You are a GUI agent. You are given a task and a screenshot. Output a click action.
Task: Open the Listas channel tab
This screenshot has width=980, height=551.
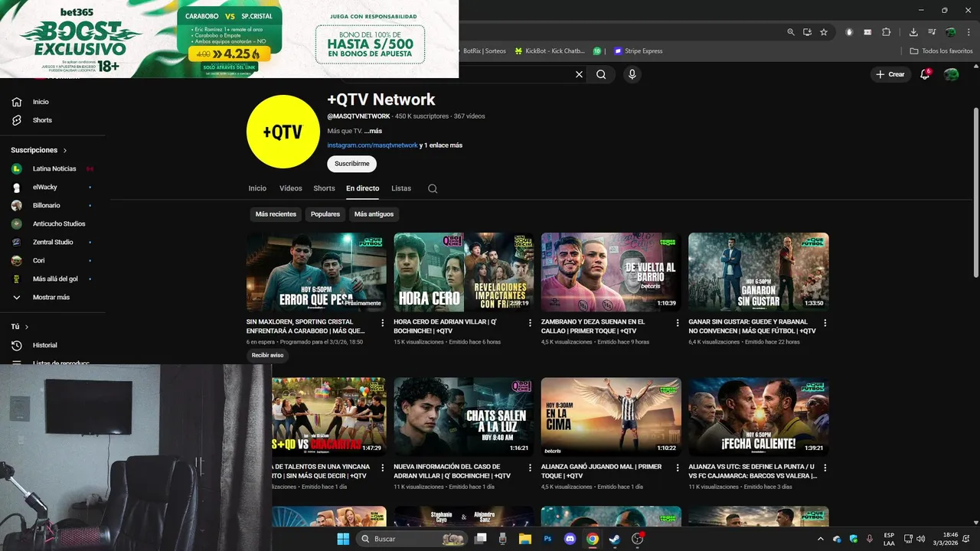pyautogui.click(x=401, y=188)
